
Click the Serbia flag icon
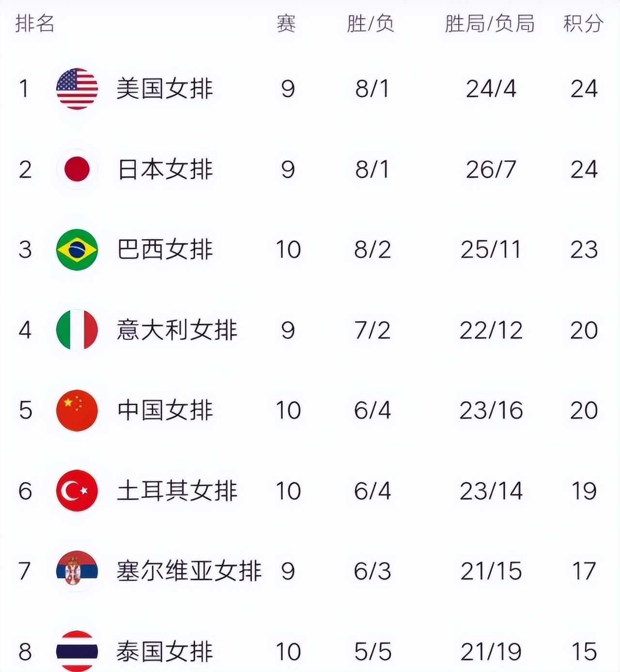[x=77, y=571]
